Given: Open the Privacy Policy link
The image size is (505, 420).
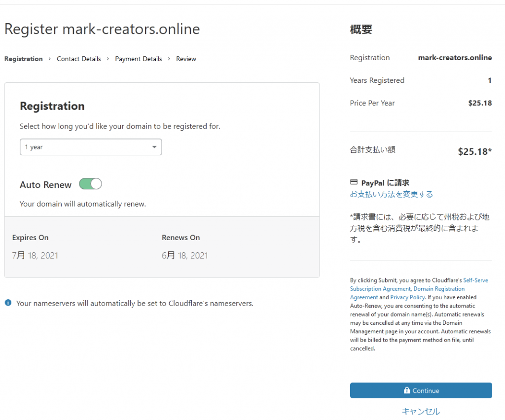Looking at the screenshot, I should 407,297.
